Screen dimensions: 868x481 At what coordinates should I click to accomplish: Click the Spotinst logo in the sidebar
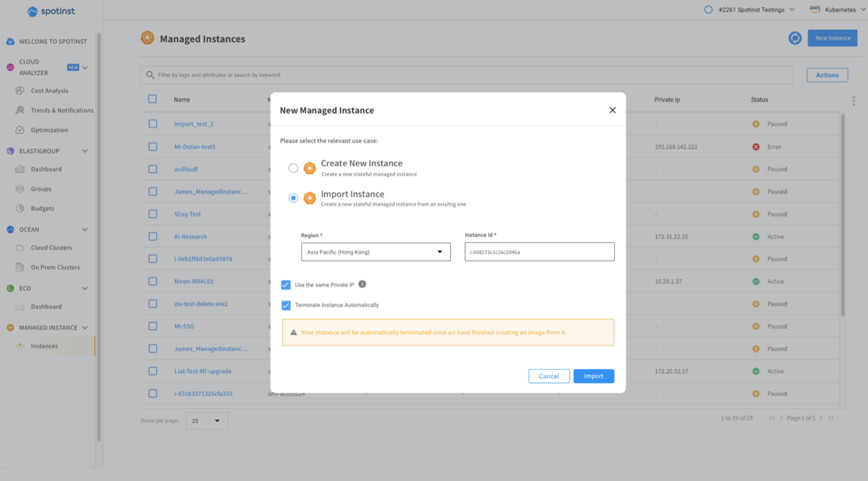click(x=51, y=11)
